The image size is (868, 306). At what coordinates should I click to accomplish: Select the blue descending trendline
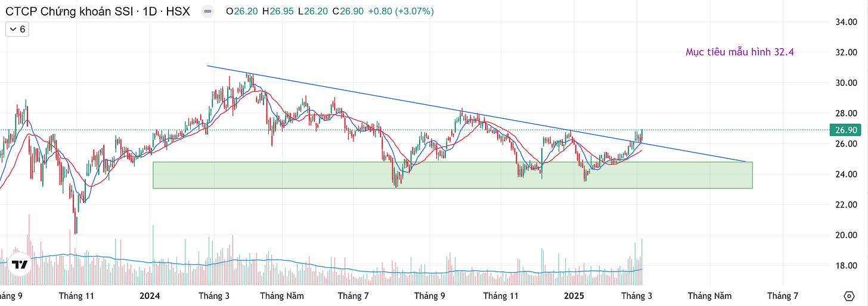point(476,113)
